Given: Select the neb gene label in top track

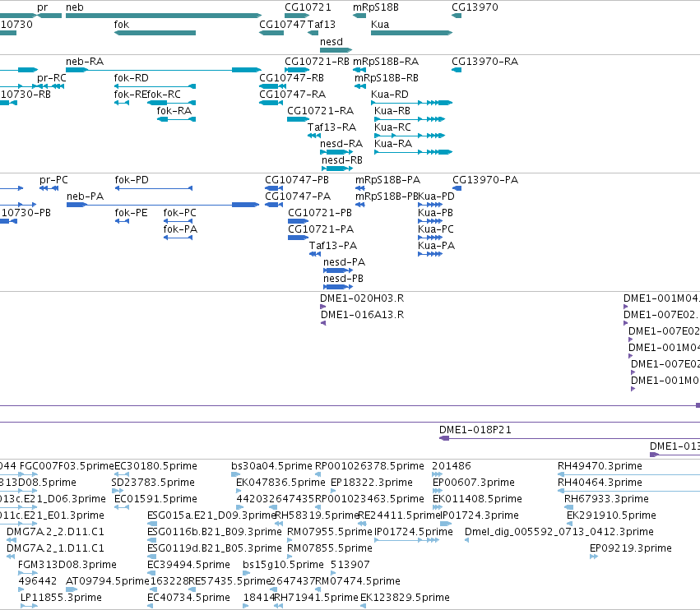Looking at the screenshot, I should (x=75, y=7).
